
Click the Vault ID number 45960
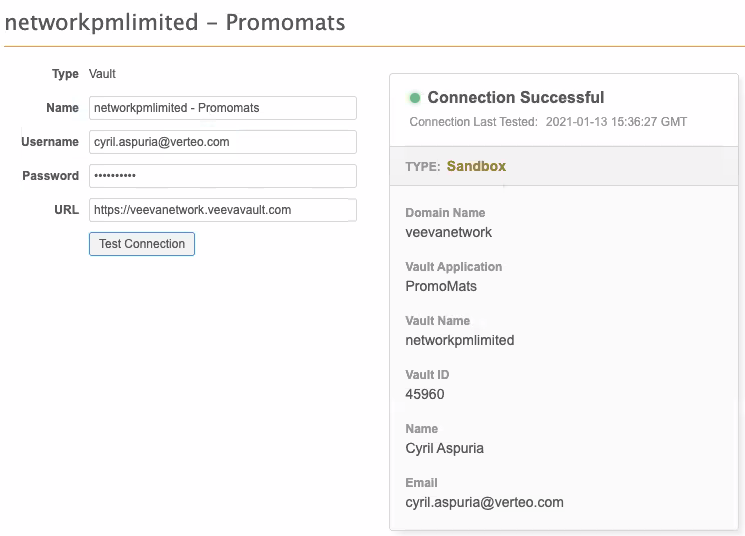pyautogui.click(x=425, y=394)
